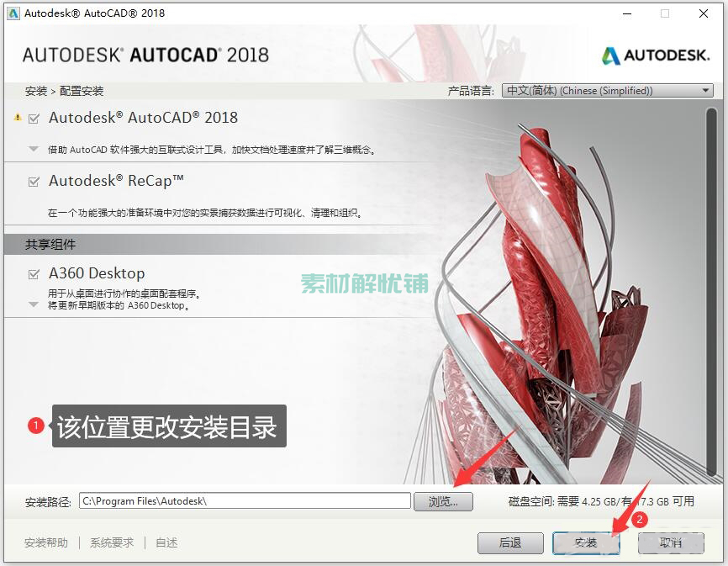
Task: Click the 取消 cancel button
Action: (x=671, y=542)
